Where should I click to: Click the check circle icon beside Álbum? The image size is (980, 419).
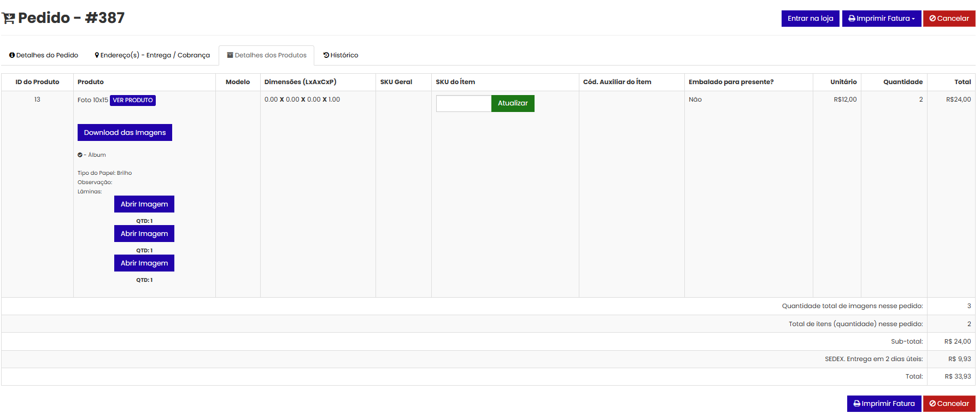pyautogui.click(x=80, y=155)
